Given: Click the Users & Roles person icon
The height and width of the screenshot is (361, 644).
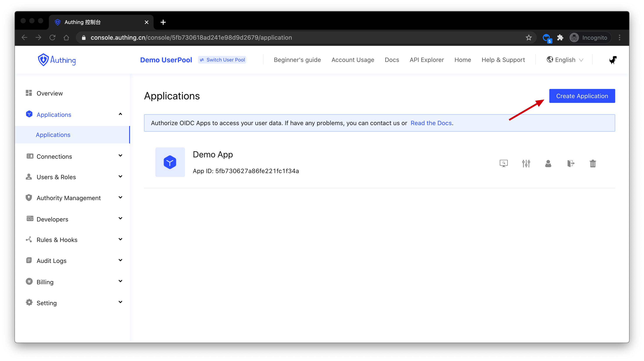Looking at the screenshot, I should [x=29, y=177].
